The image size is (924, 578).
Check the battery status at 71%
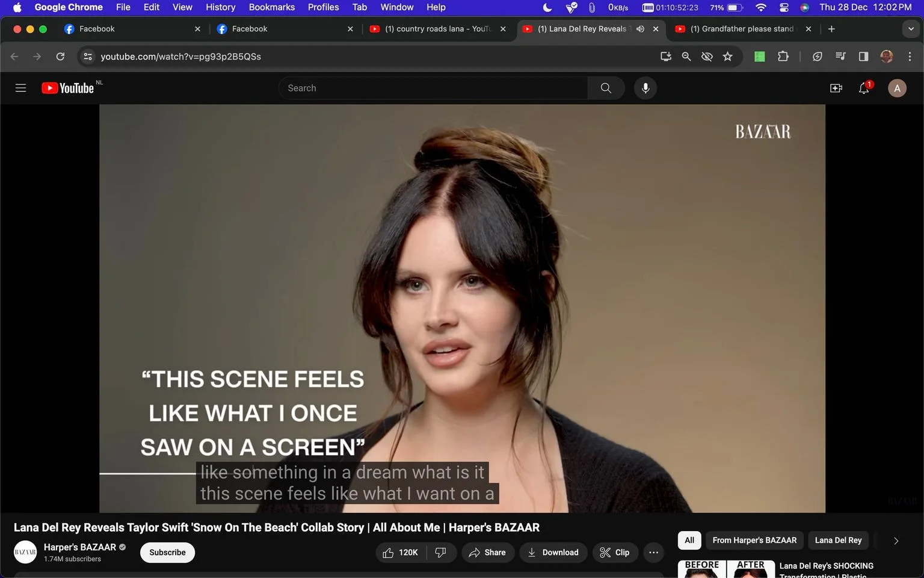(x=726, y=7)
